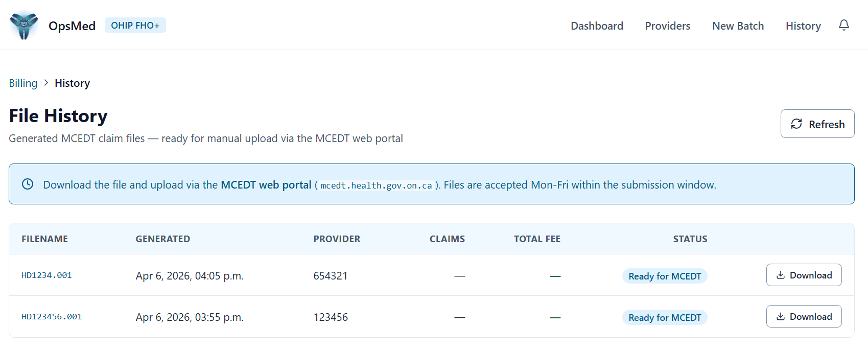Click the OpsMed logo
This screenshot has height=350, width=868.
coord(24,25)
